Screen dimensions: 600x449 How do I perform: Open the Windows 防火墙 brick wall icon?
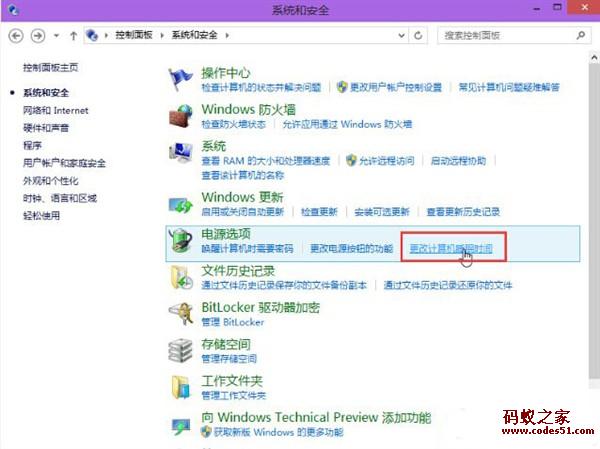coord(181,116)
